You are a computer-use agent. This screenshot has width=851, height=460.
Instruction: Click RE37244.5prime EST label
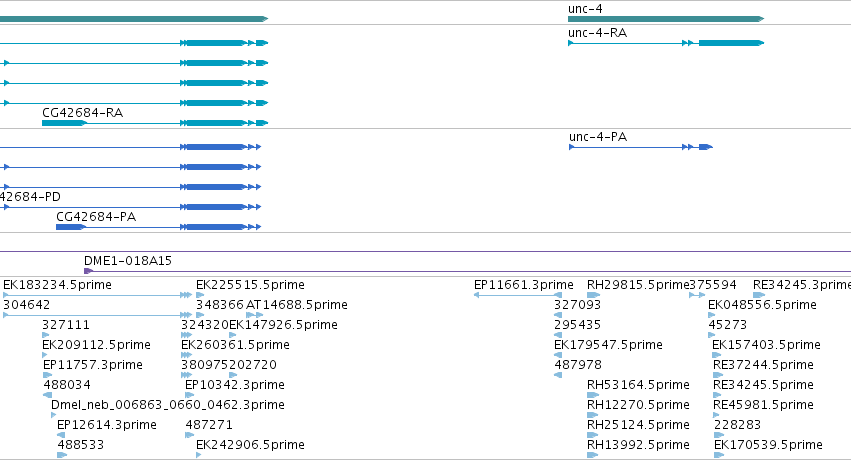pyautogui.click(x=764, y=365)
